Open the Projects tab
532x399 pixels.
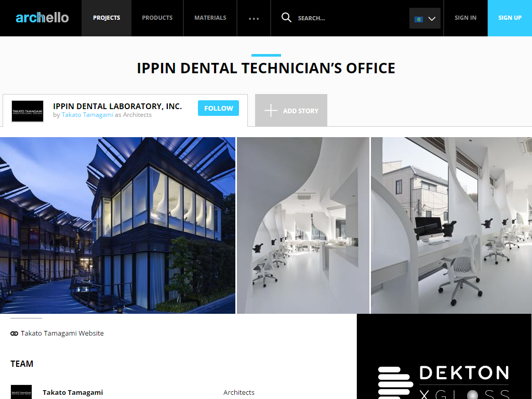pyautogui.click(x=107, y=18)
